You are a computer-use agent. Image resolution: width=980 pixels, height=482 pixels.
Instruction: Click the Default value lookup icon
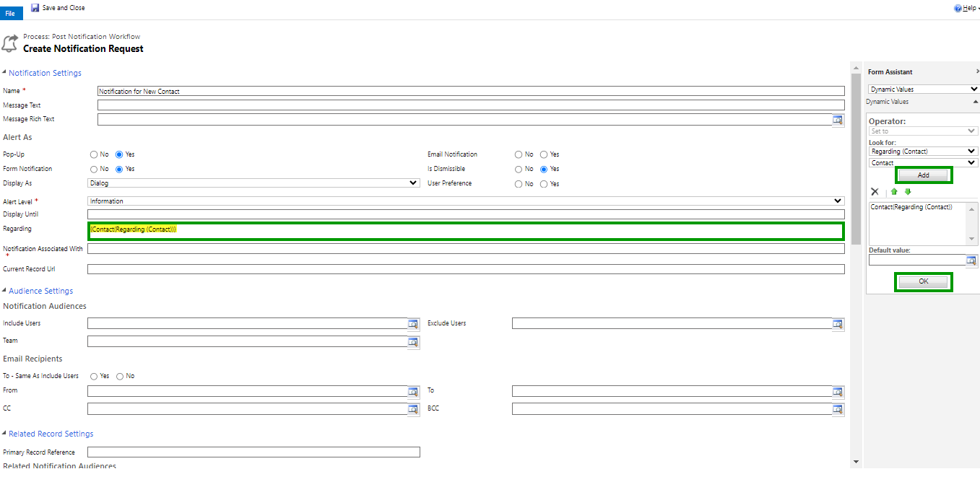971,260
